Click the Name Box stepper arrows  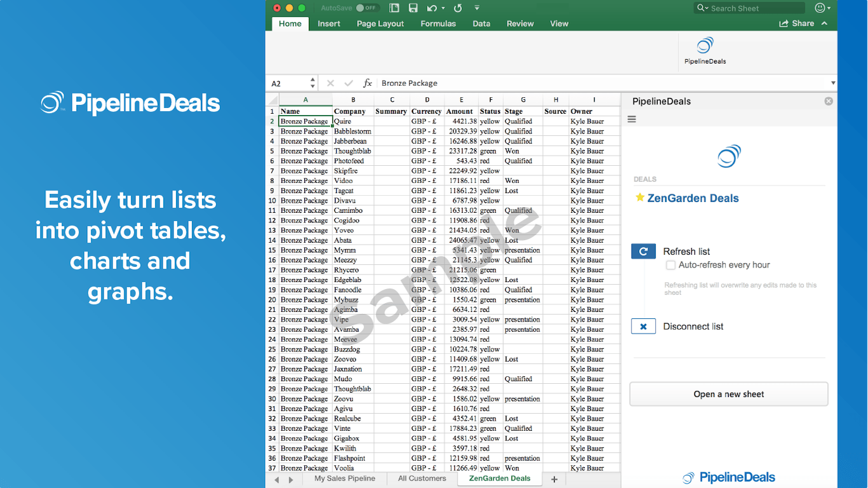pyautogui.click(x=313, y=83)
